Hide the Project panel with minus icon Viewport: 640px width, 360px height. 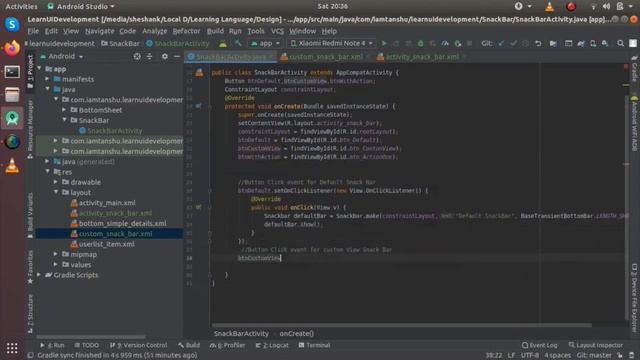point(177,56)
